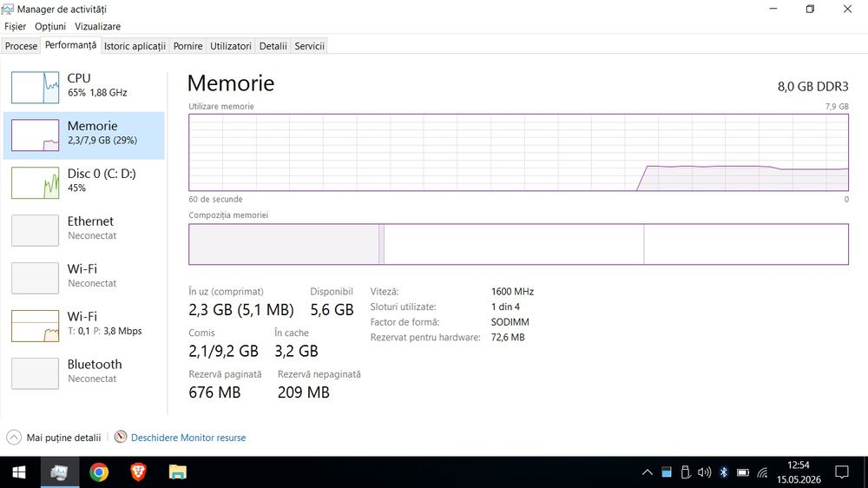Switch to the Procese tab
Viewport: 868px width, 488px height.
tap(21, 46)
